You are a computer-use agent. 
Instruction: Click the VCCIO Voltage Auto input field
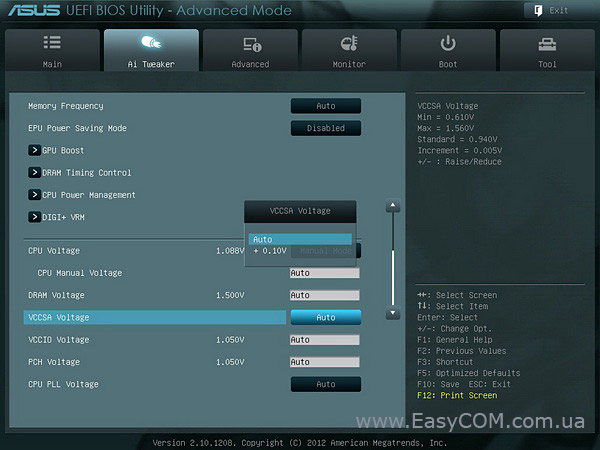click(x=324, y=340)
